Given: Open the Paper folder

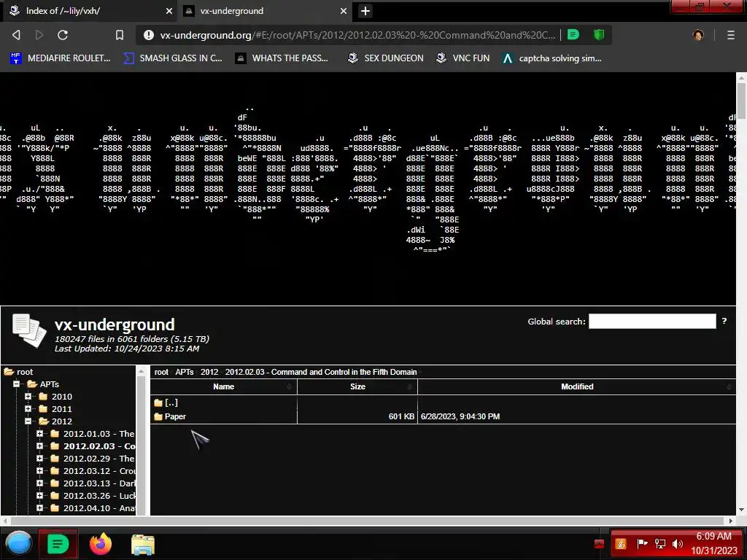Looking at the screenshot, I should click(x=170, y=416).
